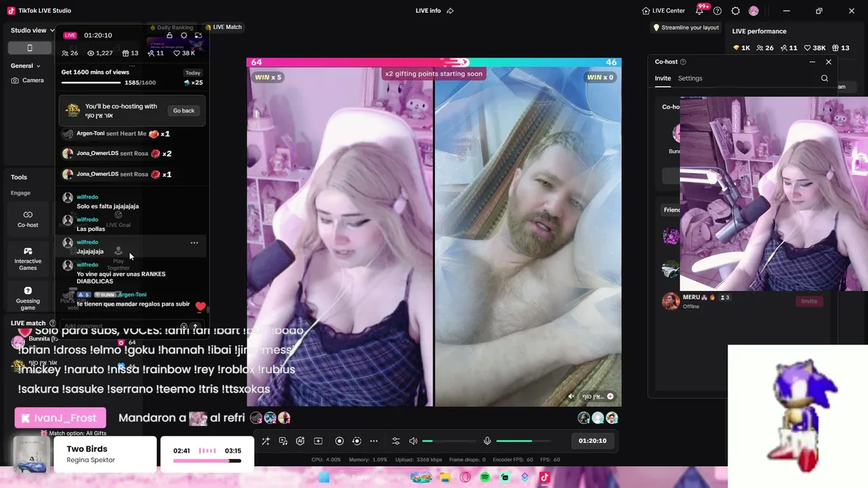This screenshot has width=868, height=488.
Task: Minimize the Co-host panel
Action: pyautogui.click(x=812, y=62)
